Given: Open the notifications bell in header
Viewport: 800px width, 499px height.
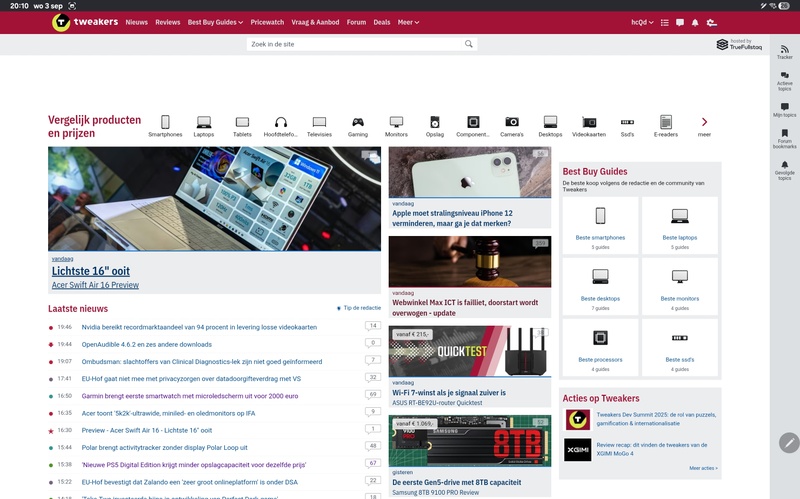Looking at the screenshot, I should point(695,22).
